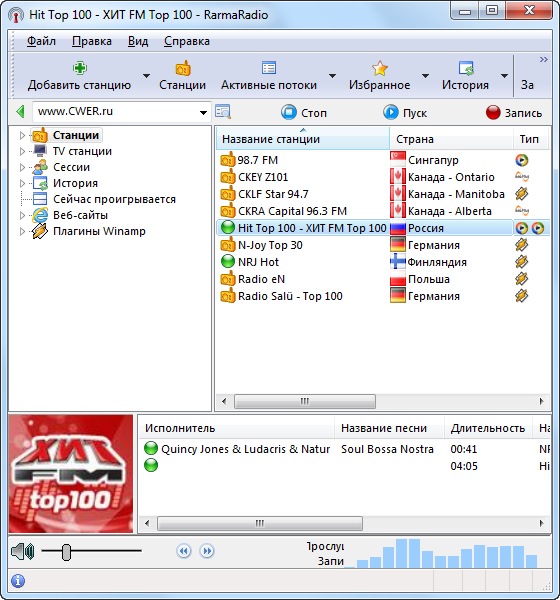Click the Веб-сайты Internet Explorer icon
Image resolution: width=560 pixels, height=600 pixels.
pos(40,215)
